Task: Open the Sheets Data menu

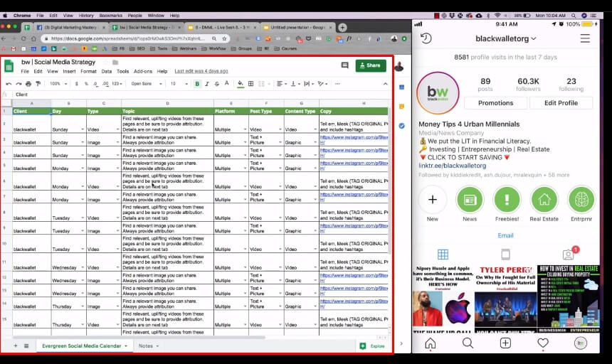Action: tap(107, 71)
